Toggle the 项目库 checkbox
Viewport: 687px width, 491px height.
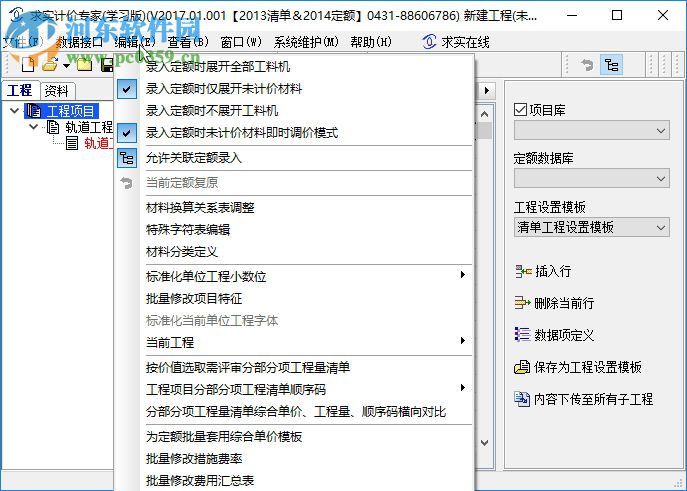pos(520,110)
